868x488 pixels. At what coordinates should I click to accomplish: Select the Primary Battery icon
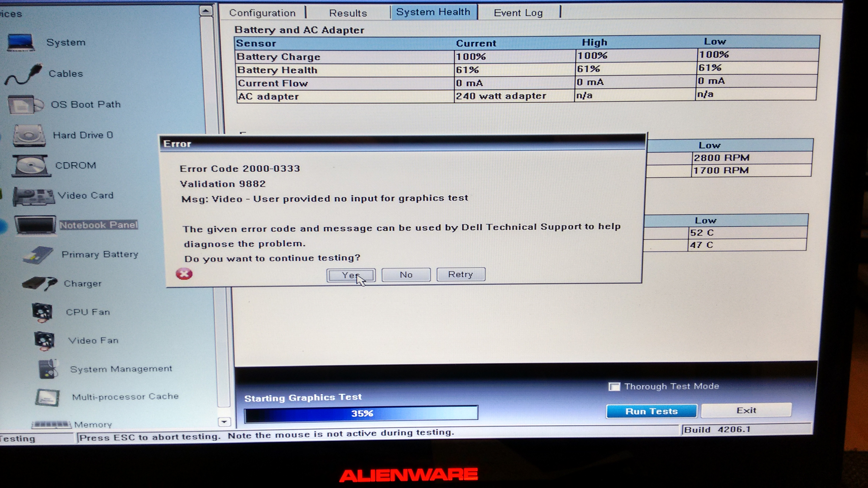38,255
